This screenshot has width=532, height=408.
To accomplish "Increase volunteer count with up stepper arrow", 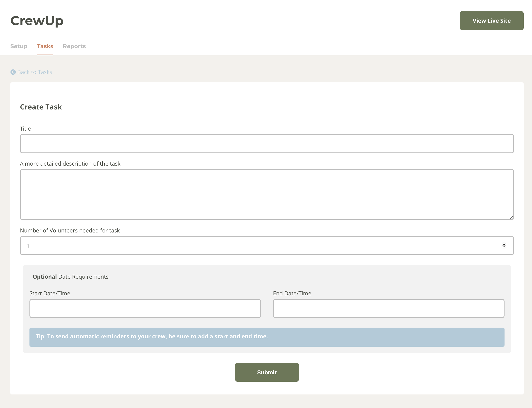I will pyautogui.click(x=504, y=244).
